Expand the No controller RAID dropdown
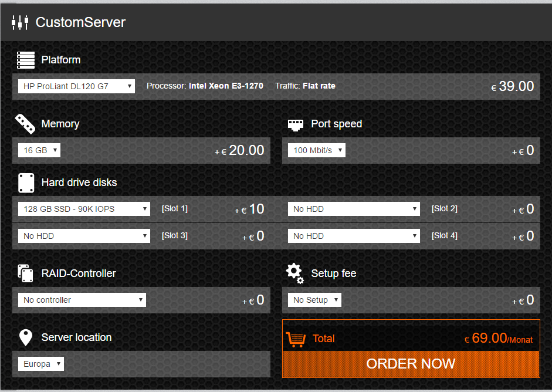This screenshot has height=392, width=552. (x=82, y=300)
